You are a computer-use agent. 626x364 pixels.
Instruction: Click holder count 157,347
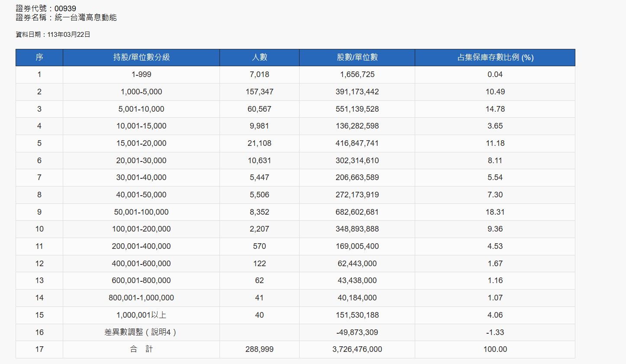click(259, 92)
